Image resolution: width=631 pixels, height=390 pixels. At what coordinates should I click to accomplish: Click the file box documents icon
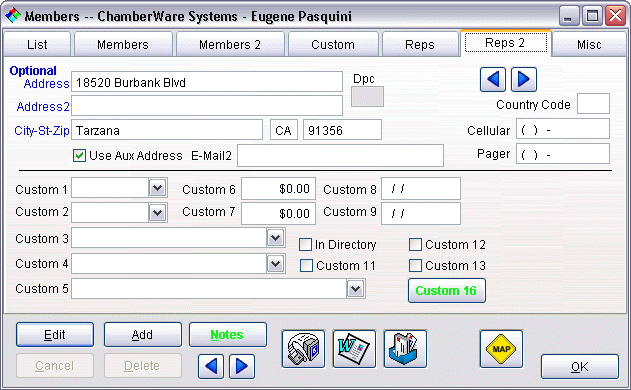pos(405,349)
